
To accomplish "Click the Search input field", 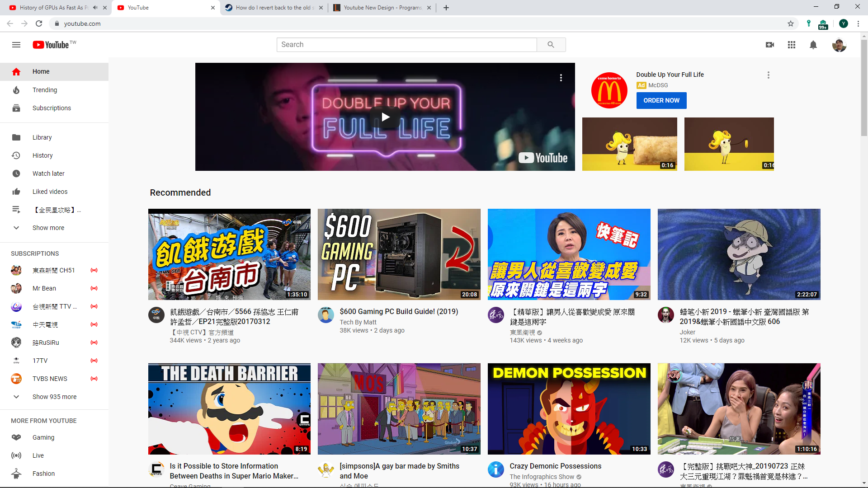I will [x=406, y=45].
